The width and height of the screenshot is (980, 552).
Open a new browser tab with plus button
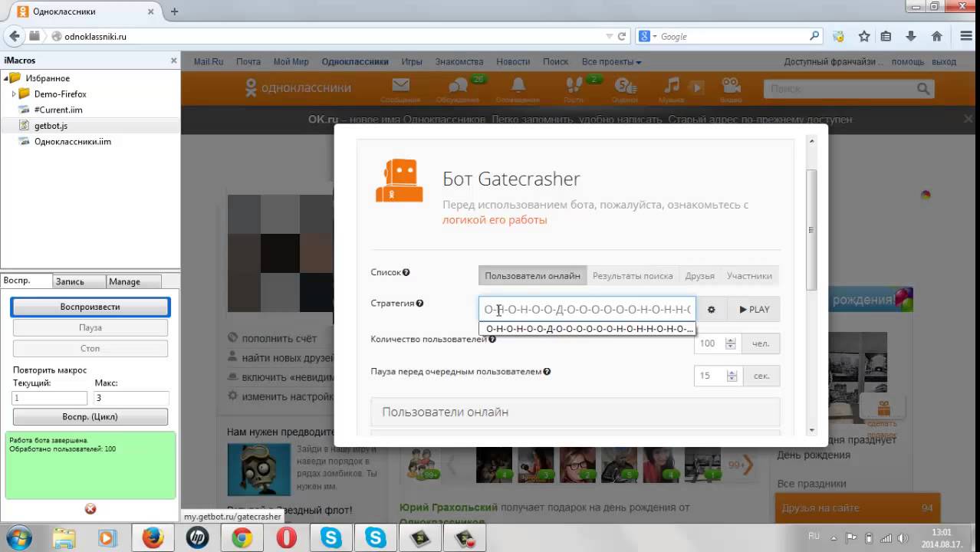coord(174,11)
